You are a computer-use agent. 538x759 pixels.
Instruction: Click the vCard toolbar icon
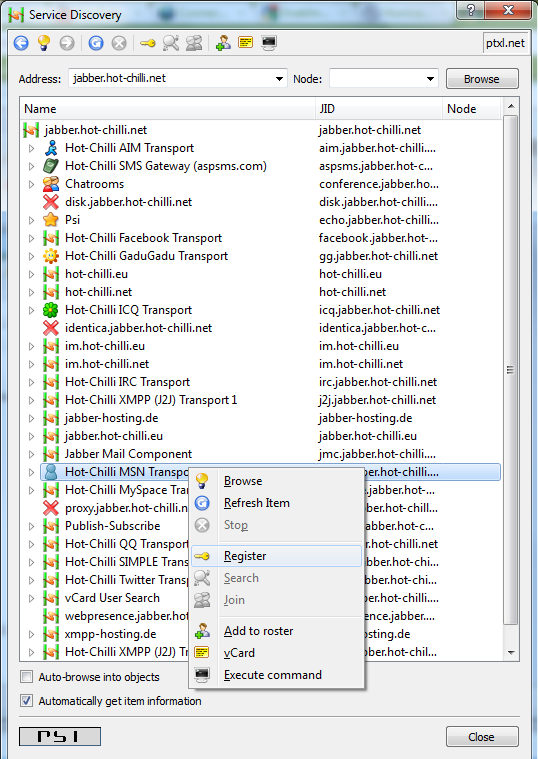246,43
